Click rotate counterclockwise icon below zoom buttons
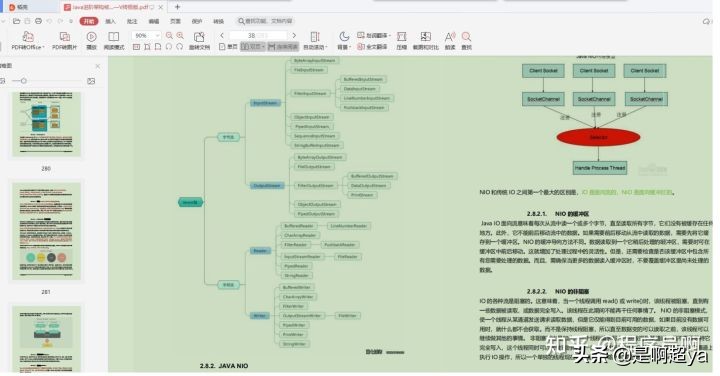Viewport: 720px width, 376px height. (169, 47)
